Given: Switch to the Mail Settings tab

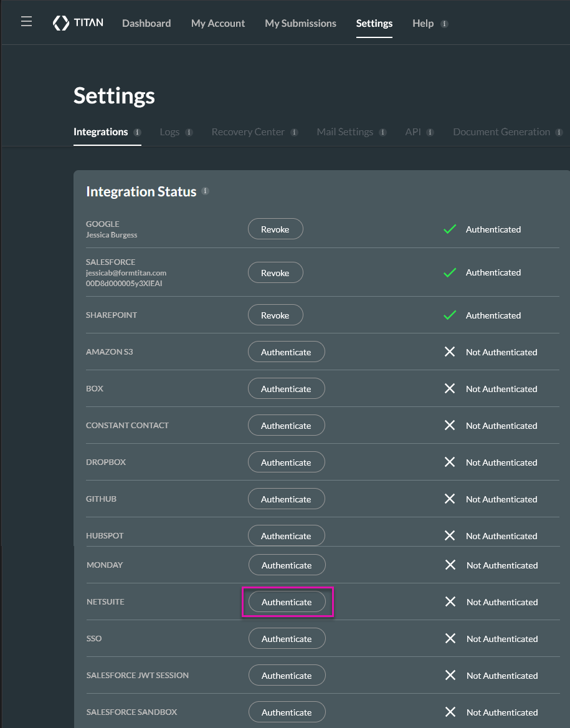Looking at the screenshot, I should coord(345,132).
